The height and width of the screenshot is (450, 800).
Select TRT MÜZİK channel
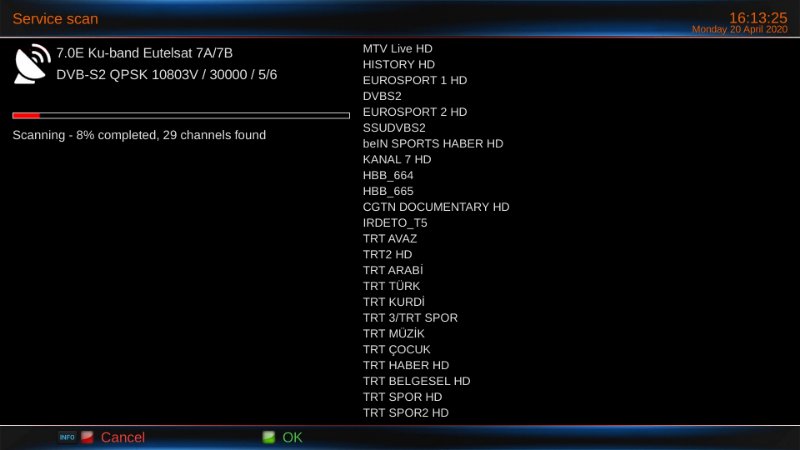(393, 333)
